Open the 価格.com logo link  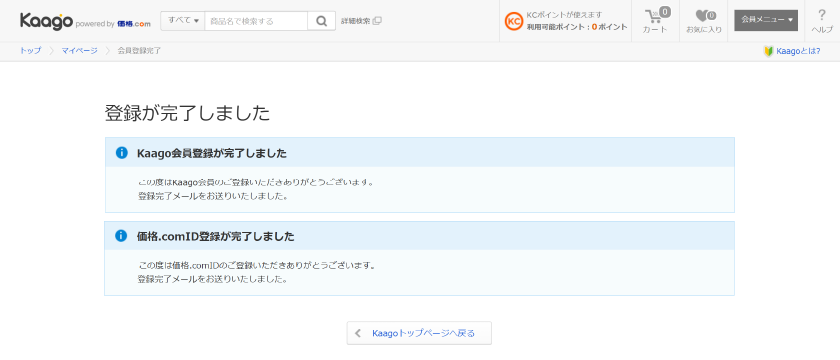click(133, 24)
